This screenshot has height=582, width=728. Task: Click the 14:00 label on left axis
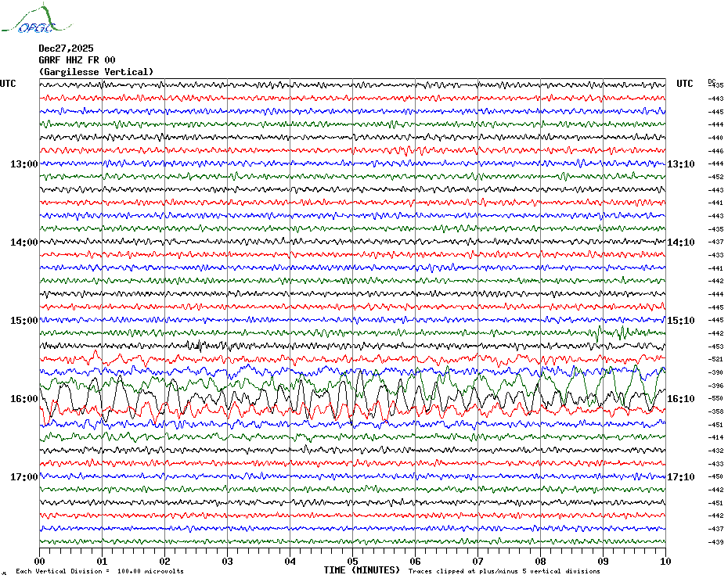(x=24, y=242)
